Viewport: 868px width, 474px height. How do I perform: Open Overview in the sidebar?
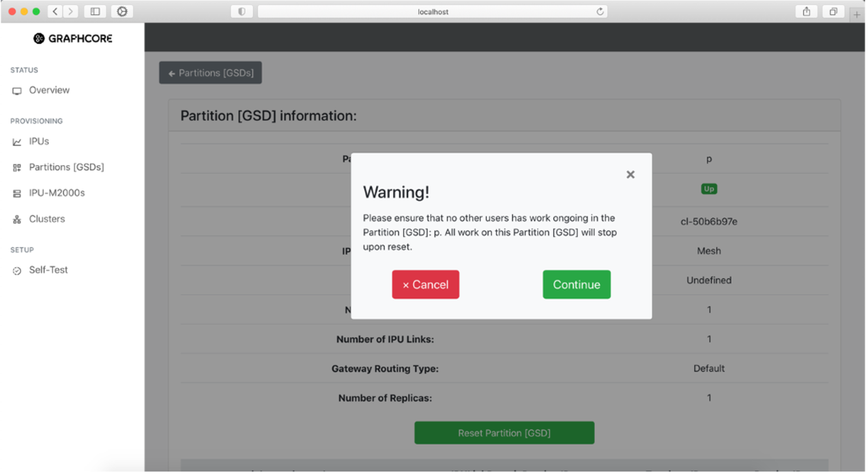[x=49, y=90]
